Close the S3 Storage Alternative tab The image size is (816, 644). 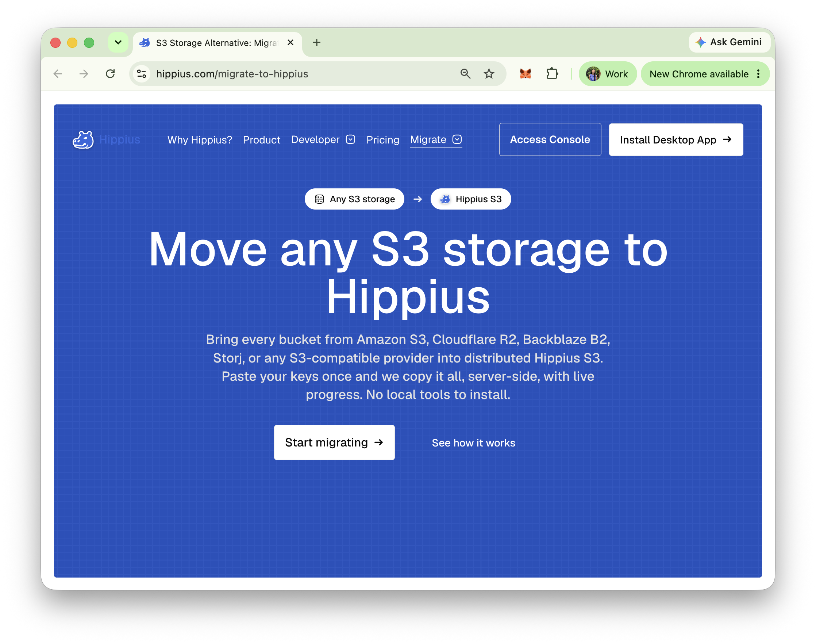[x=290, y=43]
